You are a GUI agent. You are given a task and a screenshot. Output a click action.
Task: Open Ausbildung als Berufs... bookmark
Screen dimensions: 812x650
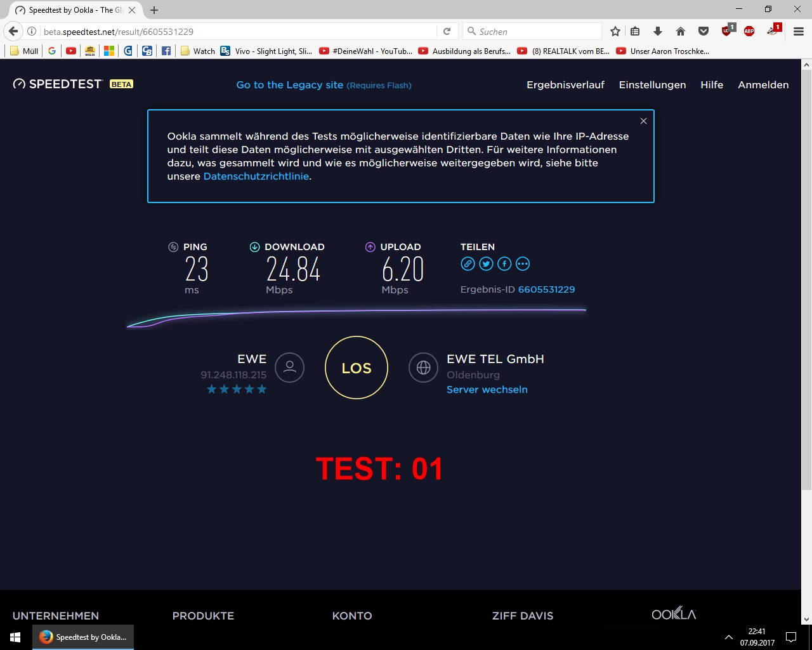[x=464, y=51]
